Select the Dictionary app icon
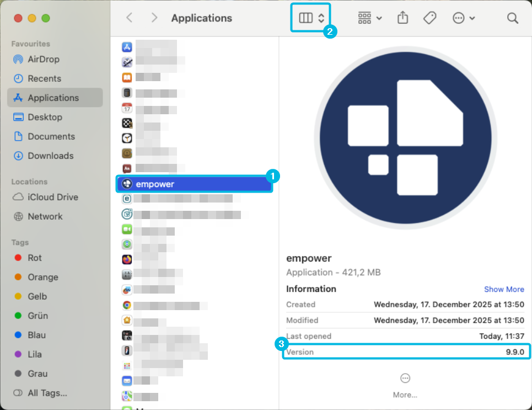Viewport: 532px width, 410px height. (127, 168)
